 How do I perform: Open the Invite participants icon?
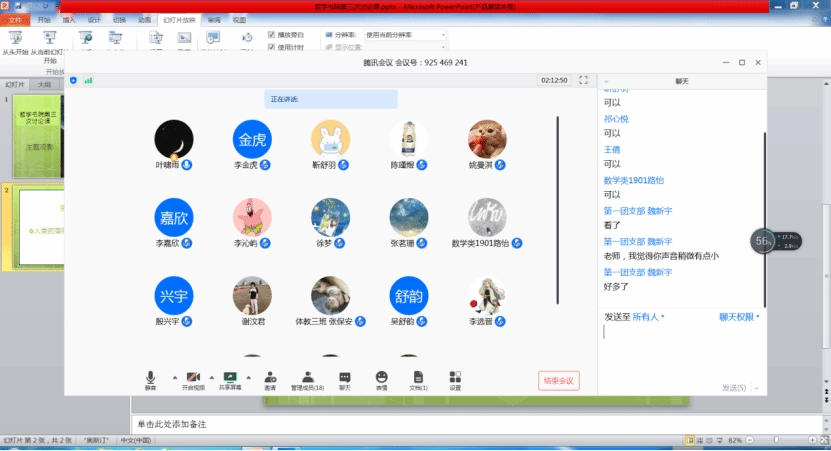pyautogui.click(x=270, y=379)
